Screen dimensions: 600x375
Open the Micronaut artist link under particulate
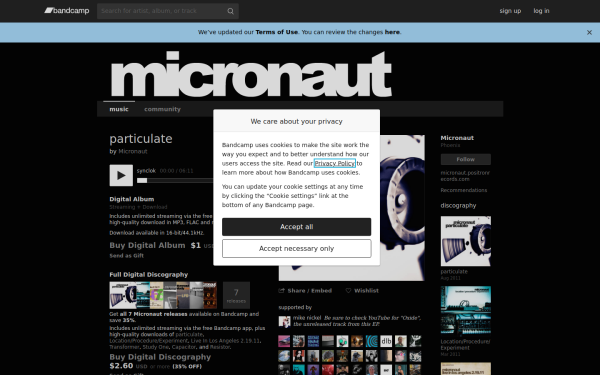[x=133, y=151]
